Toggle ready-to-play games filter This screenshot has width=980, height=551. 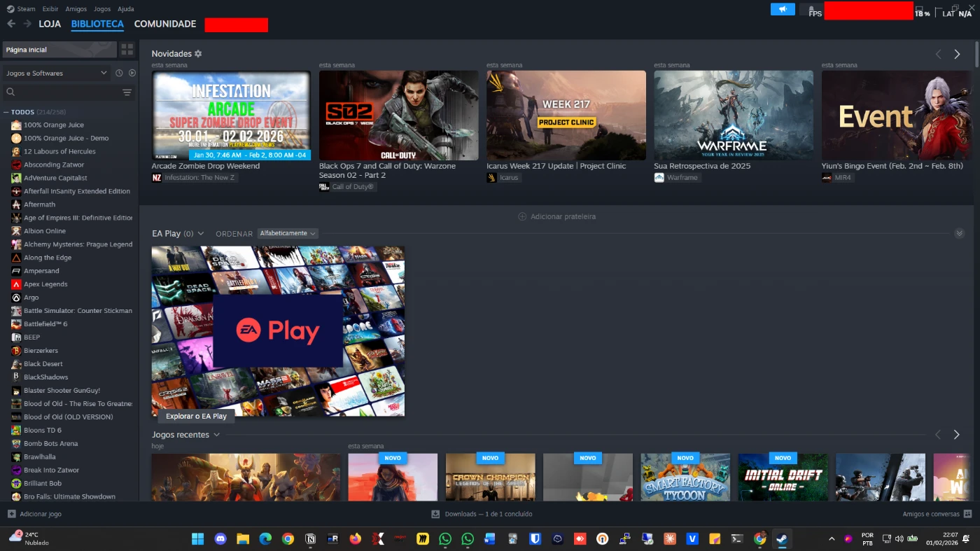coord(132,74)
